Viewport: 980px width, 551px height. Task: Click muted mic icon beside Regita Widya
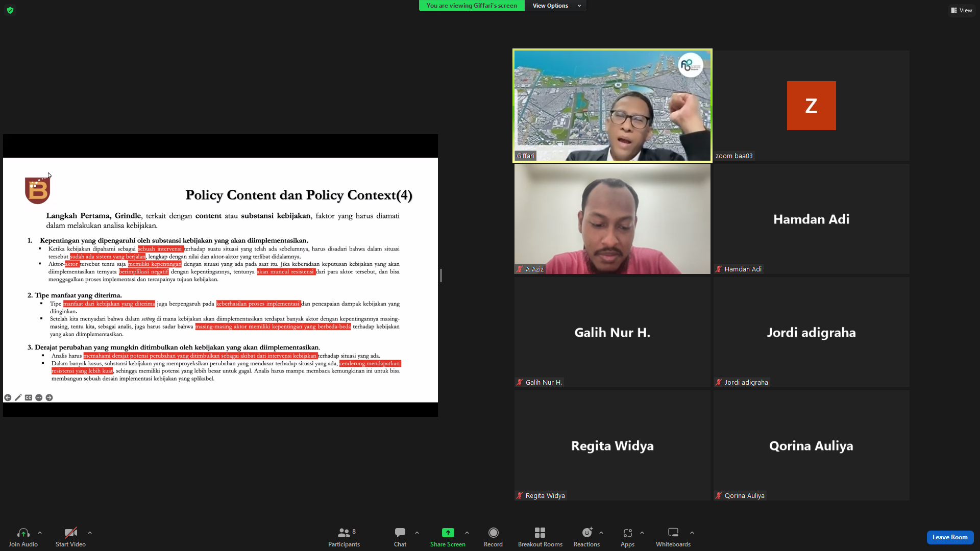click(x=520, y=496)
